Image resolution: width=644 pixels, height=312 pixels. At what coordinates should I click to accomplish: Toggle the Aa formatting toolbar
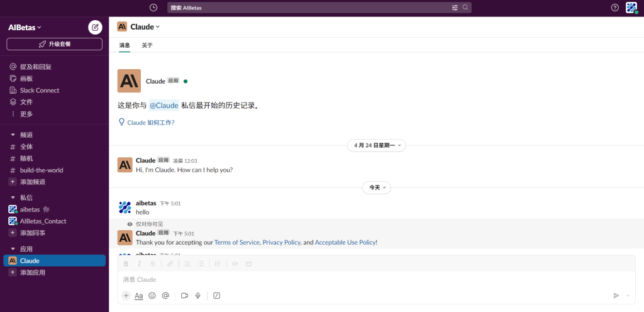pyautogui.click(x=139, y=296)
